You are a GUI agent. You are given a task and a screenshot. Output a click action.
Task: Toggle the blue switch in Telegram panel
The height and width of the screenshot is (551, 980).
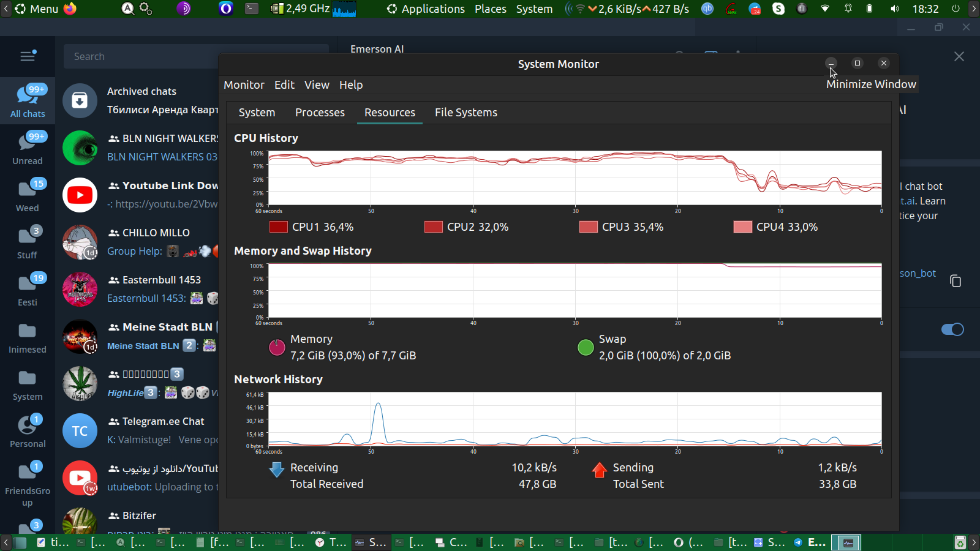(952, 329)
